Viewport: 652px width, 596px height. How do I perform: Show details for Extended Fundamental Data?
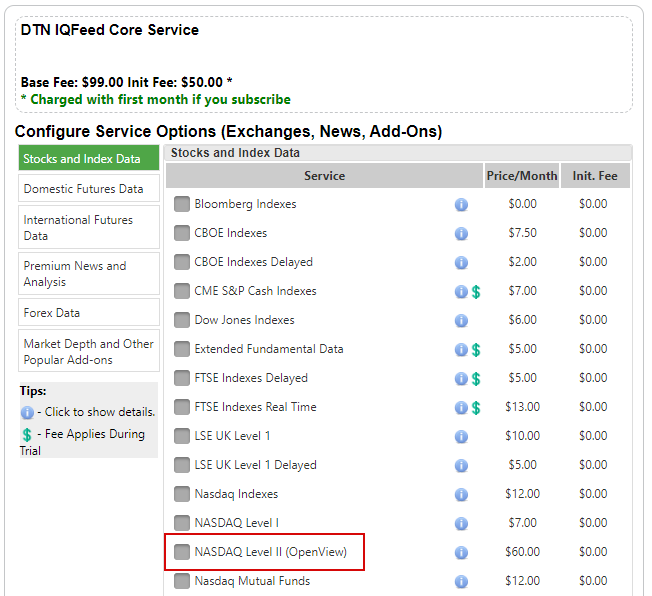(461, 350)
